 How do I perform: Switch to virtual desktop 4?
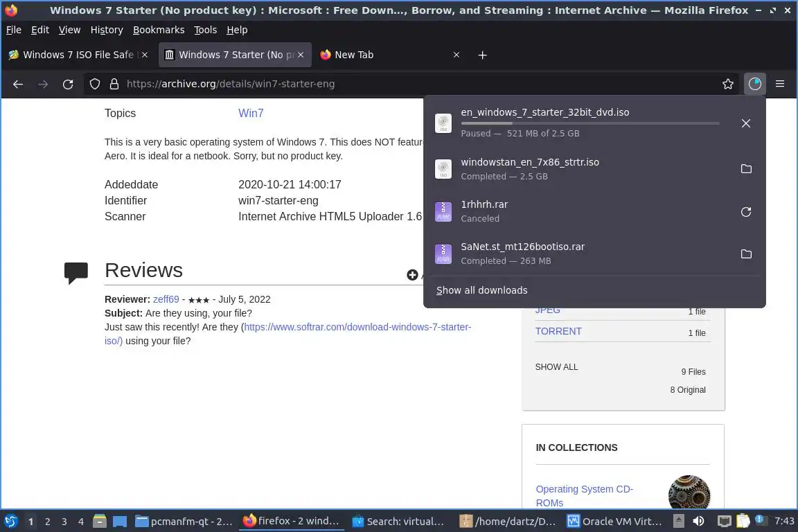click(81, 522)
